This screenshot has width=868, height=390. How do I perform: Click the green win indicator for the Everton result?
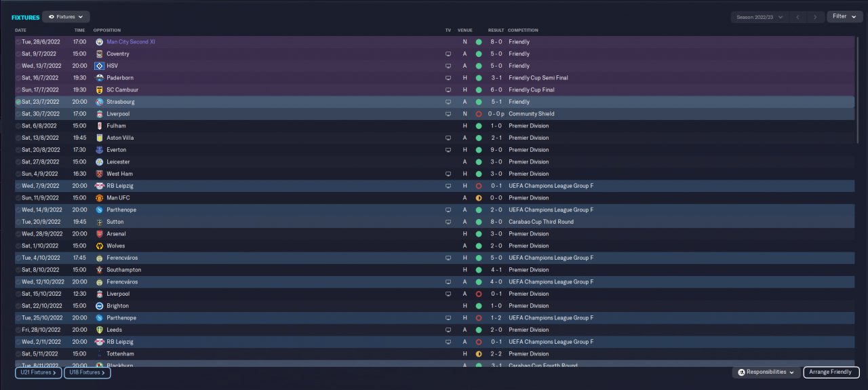point(479,150)
